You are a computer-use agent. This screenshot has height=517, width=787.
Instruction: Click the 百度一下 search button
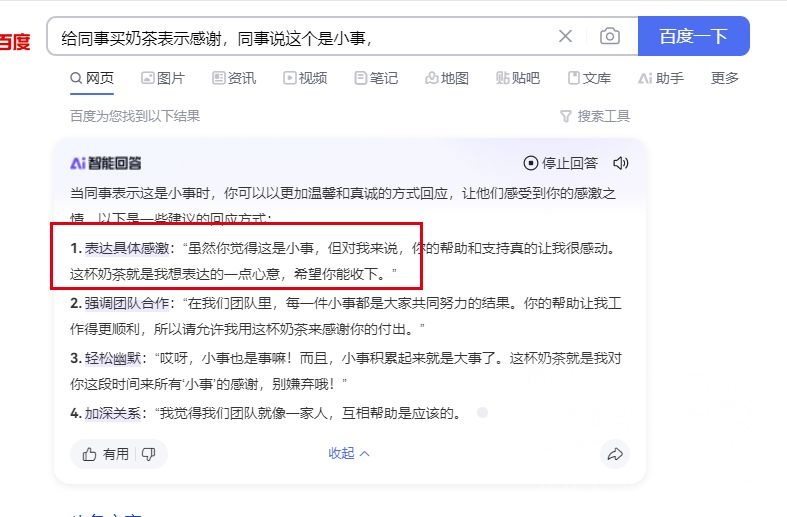point(694,36)
